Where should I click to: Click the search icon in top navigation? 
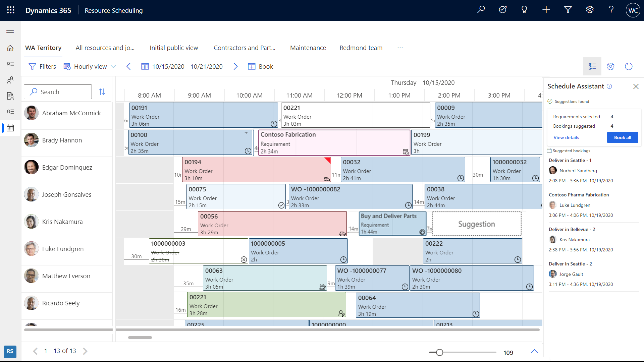click(x=481, y=10)
